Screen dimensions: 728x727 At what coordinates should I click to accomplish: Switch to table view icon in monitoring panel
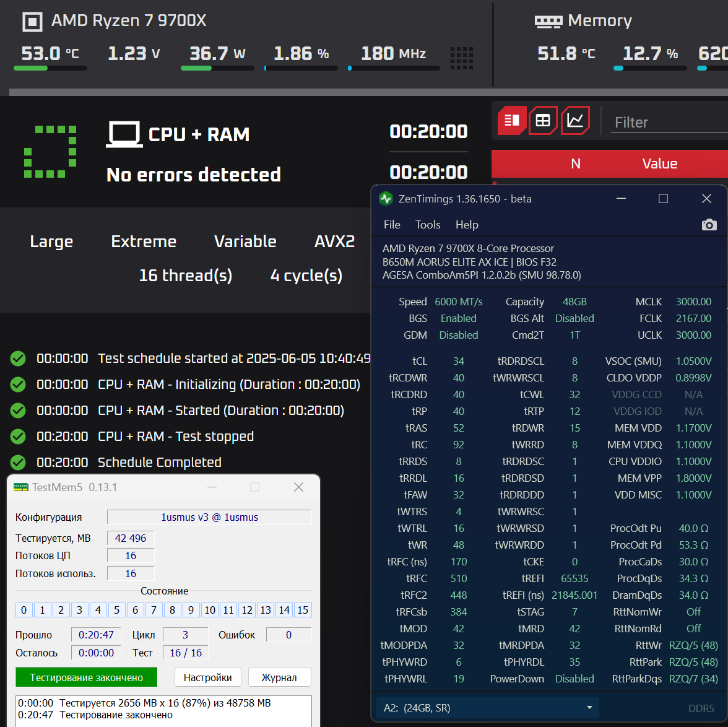[x=543, y=120]
